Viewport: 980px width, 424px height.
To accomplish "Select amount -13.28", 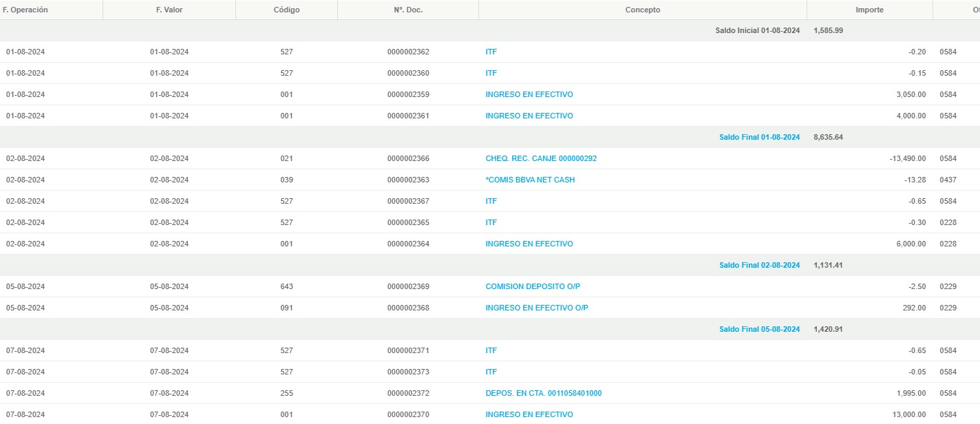I will coord(915,180).
